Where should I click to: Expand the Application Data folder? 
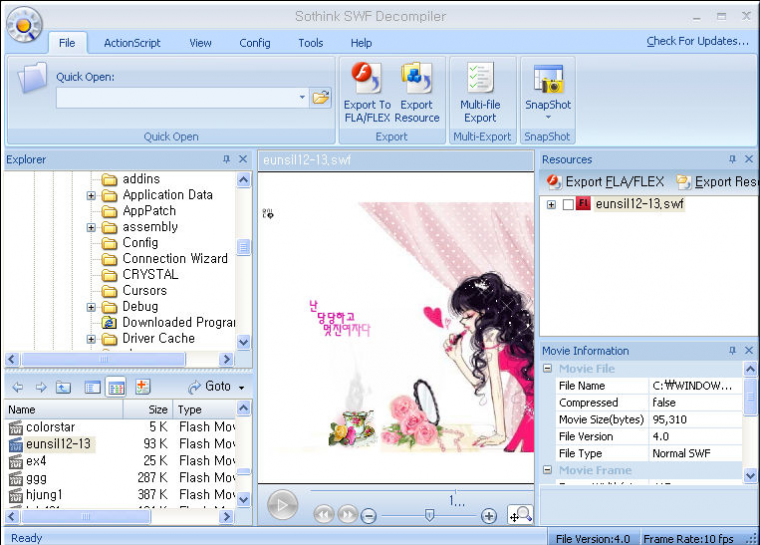[x=91, y=196]
